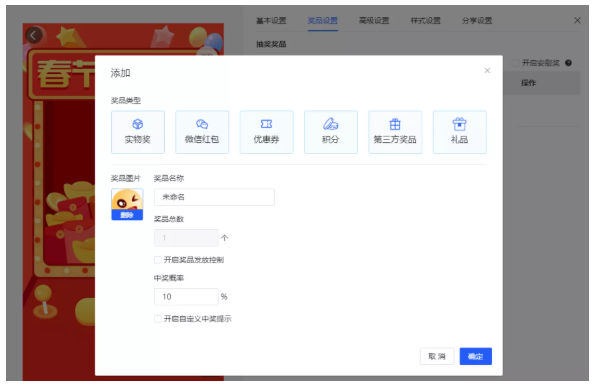Screen dimensions: 594x386
Task: Click 删除 on the prize image
Action: tap(127, 215)
